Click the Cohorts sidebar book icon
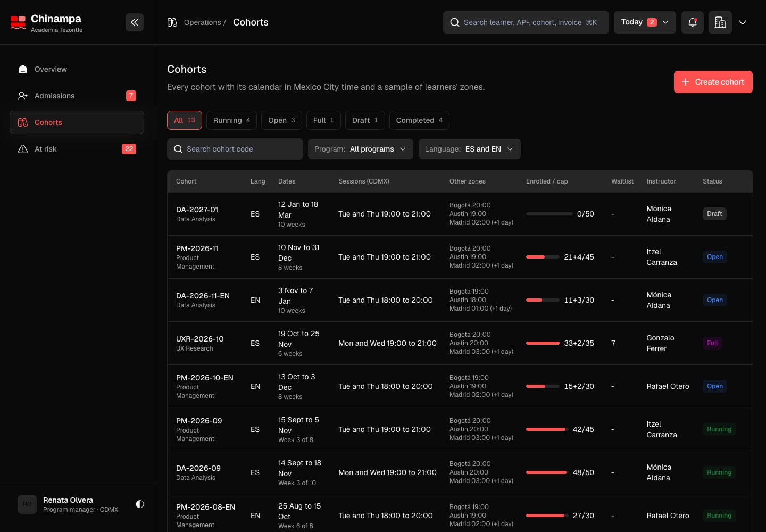This screenshot has height=532, width=766. [23, 122]
